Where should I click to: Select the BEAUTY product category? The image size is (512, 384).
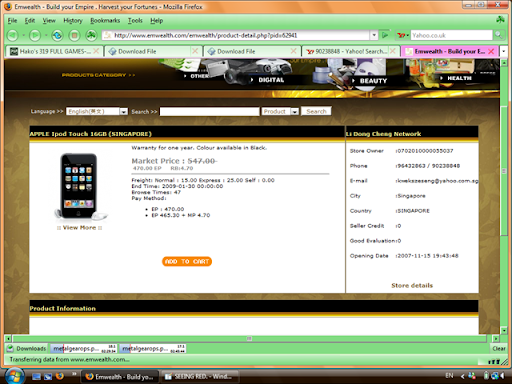tap(373, 81)
